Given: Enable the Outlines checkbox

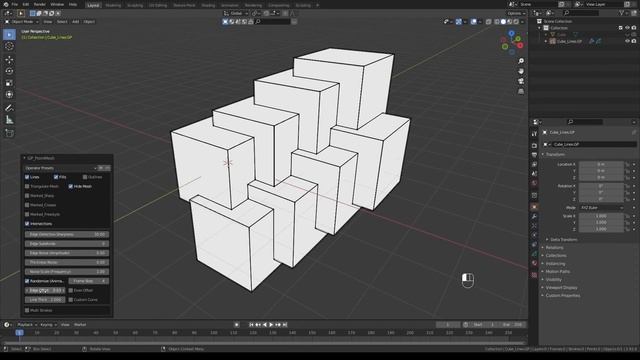Looking at the screenshot, I should pyautogui.click(x=85, y=177).
